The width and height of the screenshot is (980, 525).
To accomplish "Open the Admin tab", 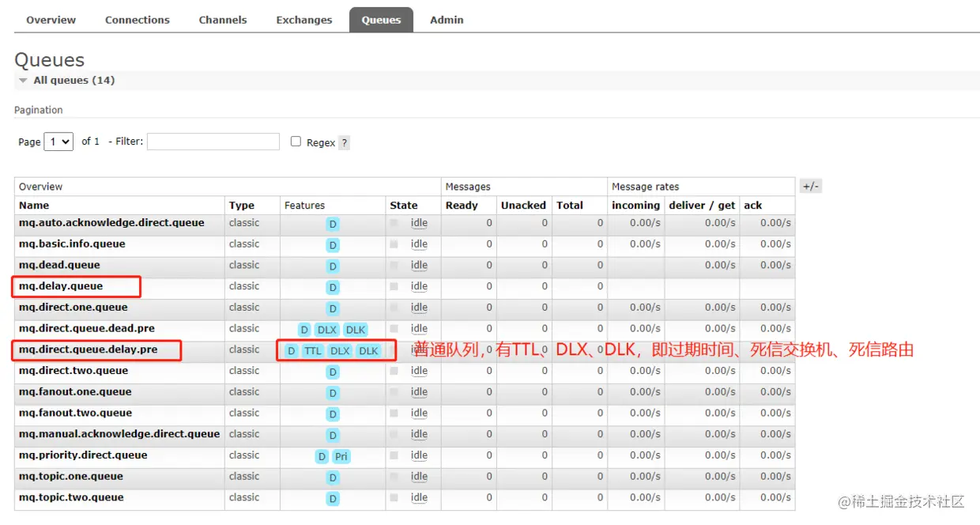I will (447, 20).
